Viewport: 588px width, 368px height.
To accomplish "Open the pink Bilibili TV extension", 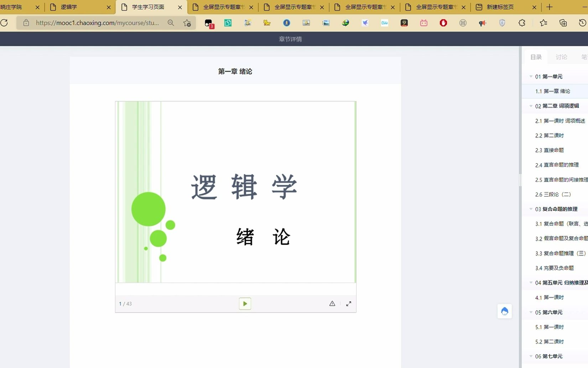I will pyautogui.click(x=424, y=23).
